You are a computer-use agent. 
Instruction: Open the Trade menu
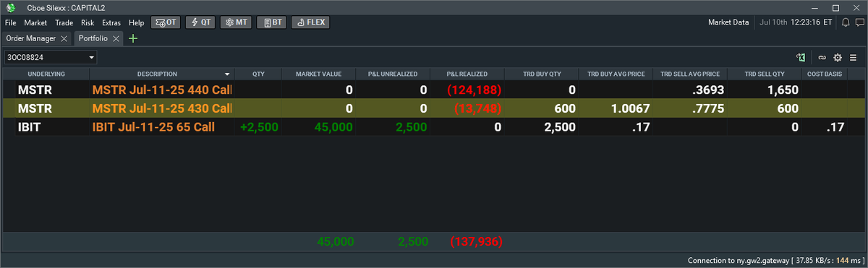point(64,22)
